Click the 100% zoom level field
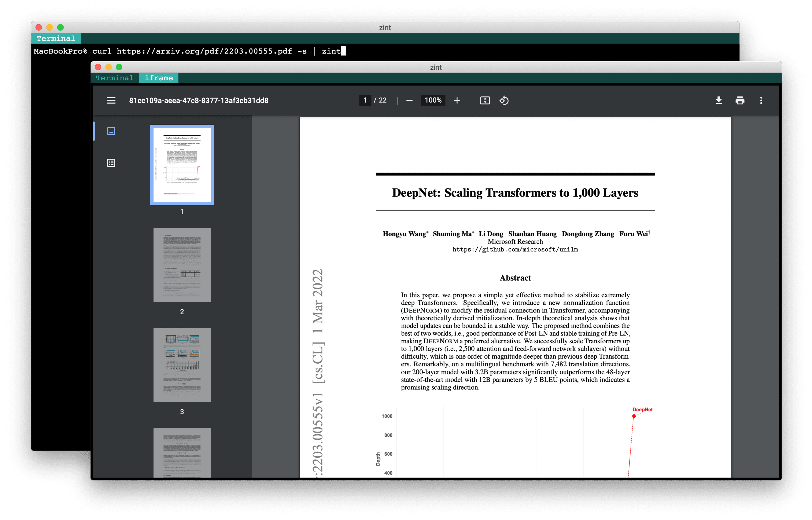 (x=433, y=100)
